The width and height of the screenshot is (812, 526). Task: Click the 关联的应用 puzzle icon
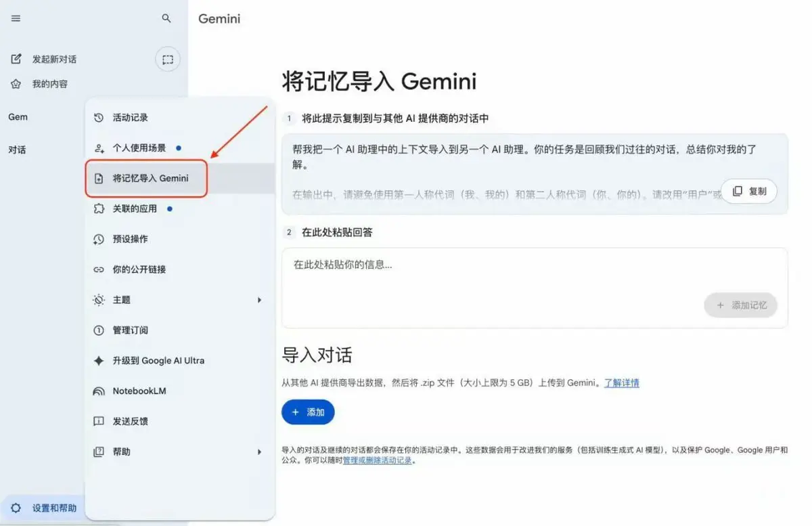(99, 209)
